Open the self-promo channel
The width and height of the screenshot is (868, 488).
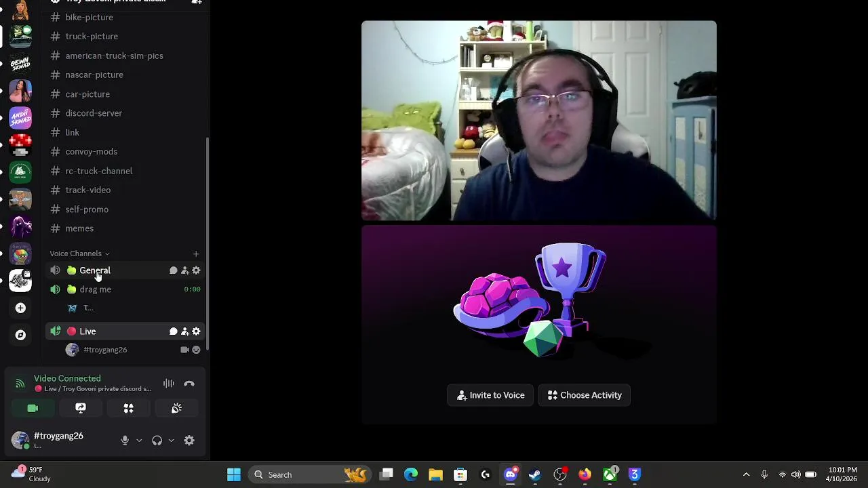tap(87, 209)
